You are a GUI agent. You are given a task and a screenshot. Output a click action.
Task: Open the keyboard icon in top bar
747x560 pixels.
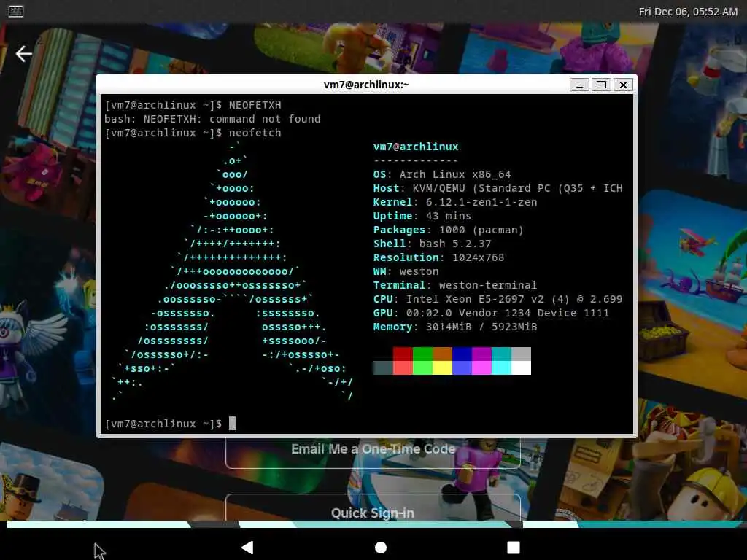coord(16,11)
